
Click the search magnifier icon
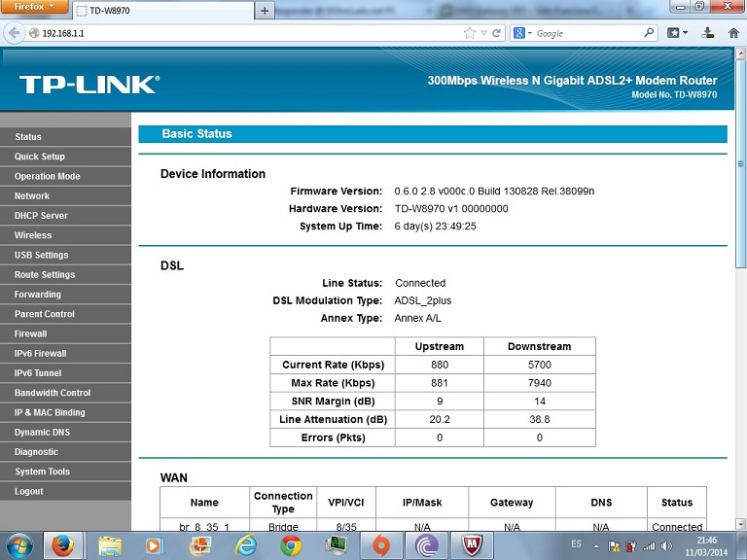coord(649,33)
